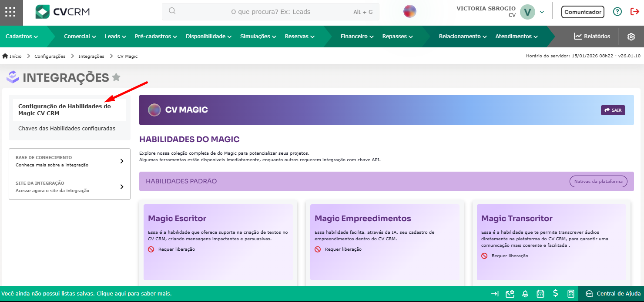
Task: Open the user account dropdown chevron
Action: tap(542, 12)
